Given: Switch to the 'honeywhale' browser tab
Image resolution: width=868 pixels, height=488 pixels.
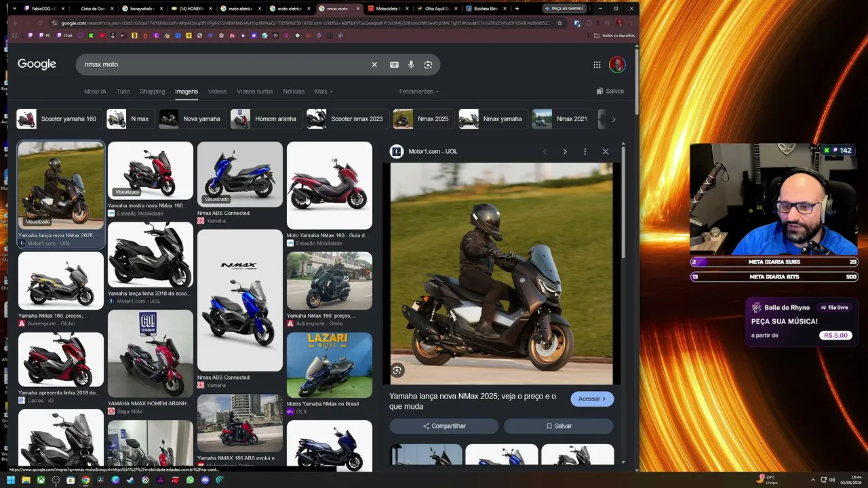Looking at the screenshot, I should pos(142,9).
